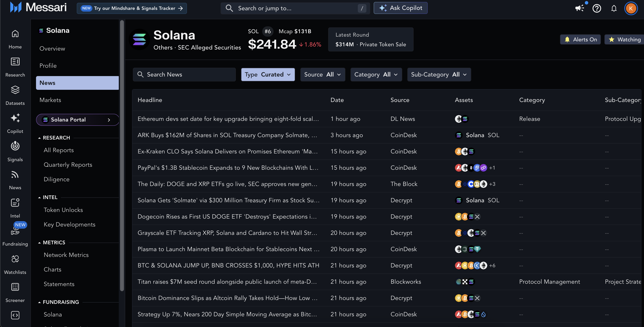Click the Date column header
644x327 pixels.
coord(337,100)
